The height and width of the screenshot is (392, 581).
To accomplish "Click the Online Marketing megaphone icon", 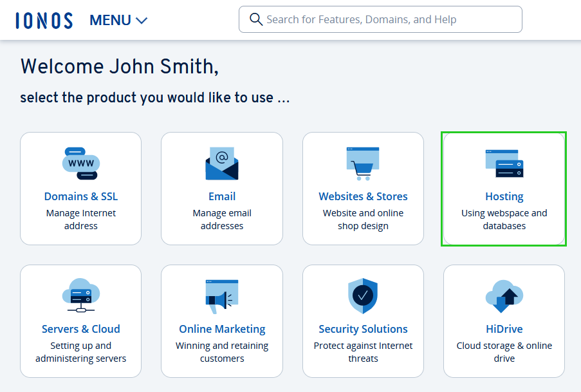I will click(x=222, y=296).
